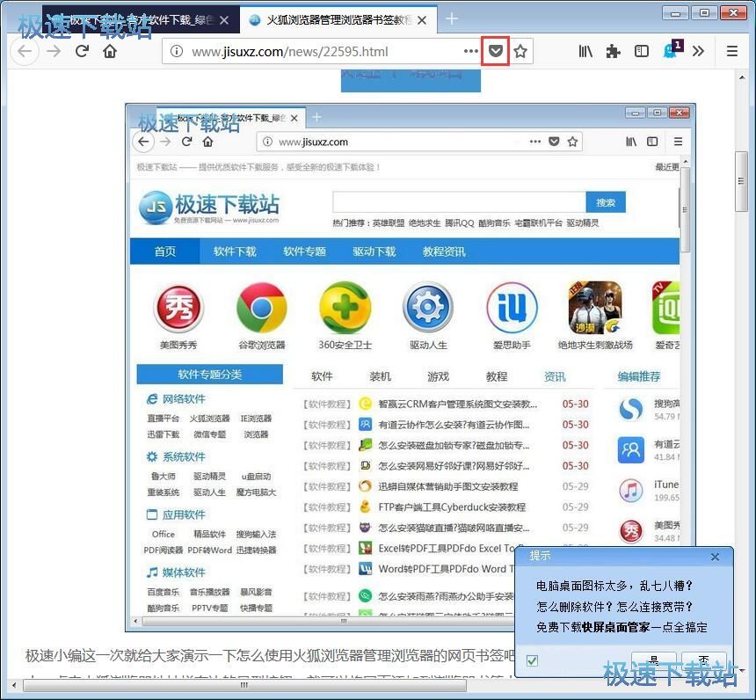
Task: Toggle the checkbox in the 提示 popup
Action: pos(533,660)
